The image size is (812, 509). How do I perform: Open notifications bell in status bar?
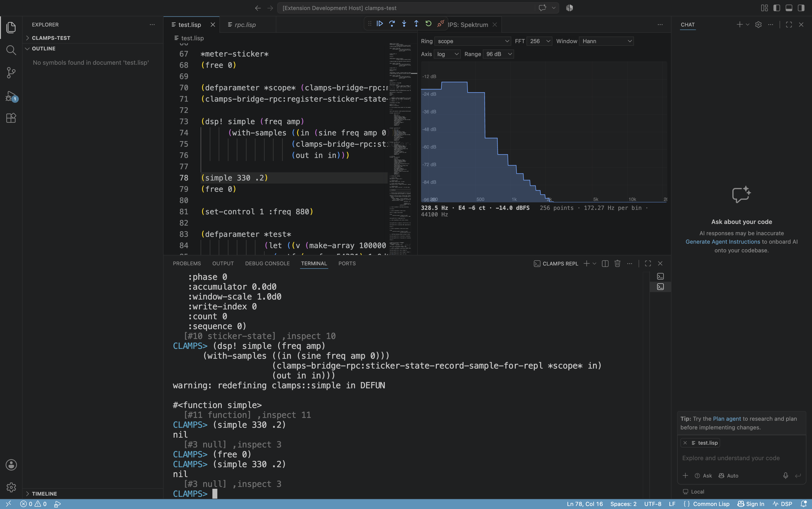coord(804,504)
